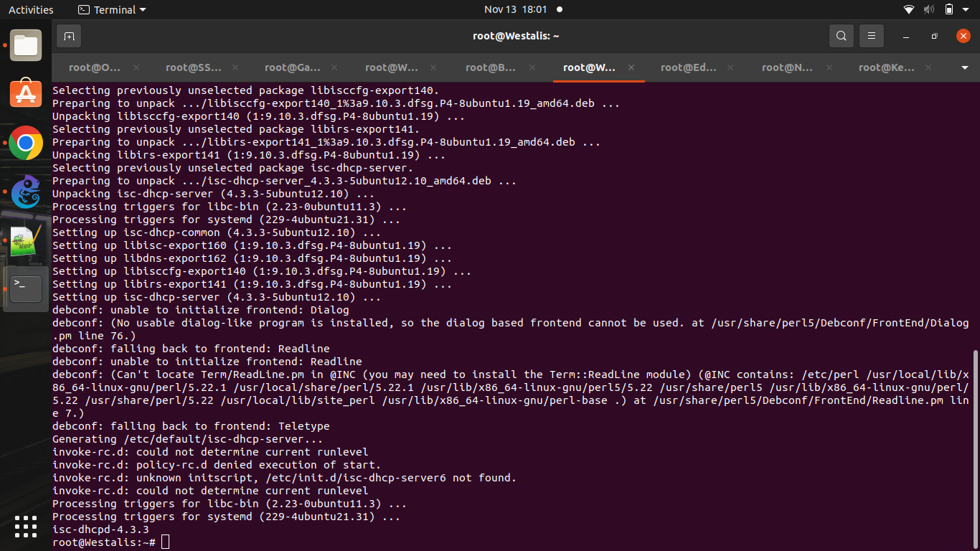The width and height of the screenshot is (980, 551).
Task: Click 'Setting up libdns-export162' line
Action: point(252,258)
